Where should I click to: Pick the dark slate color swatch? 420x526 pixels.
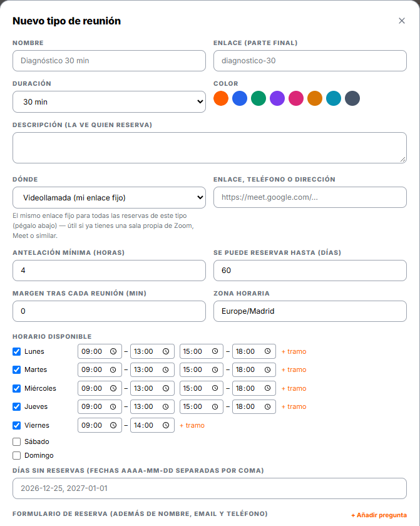coord(352,98)
